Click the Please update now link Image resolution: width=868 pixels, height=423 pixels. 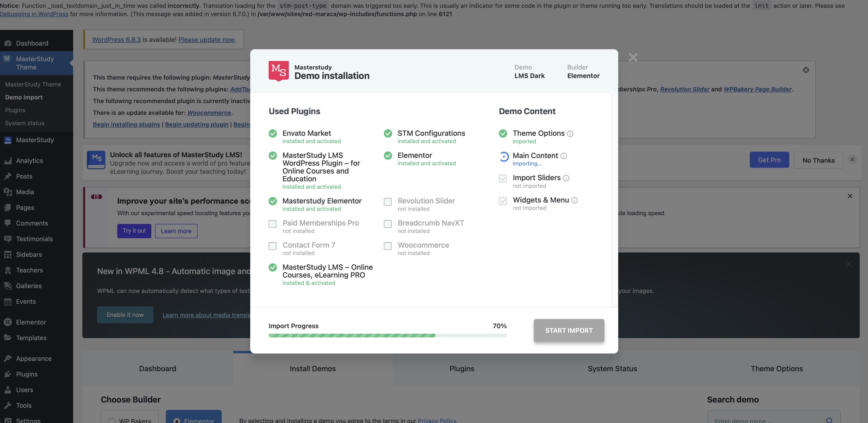pyautogui.click(x=206, y=39)
